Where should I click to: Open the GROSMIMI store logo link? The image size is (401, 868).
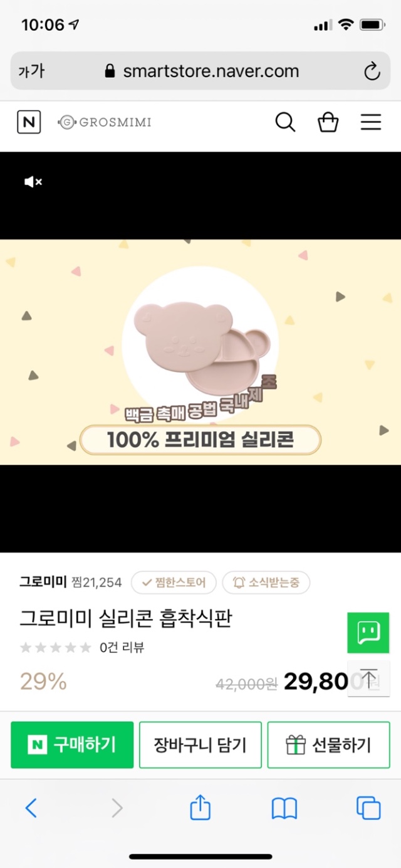tap(105, 122)
